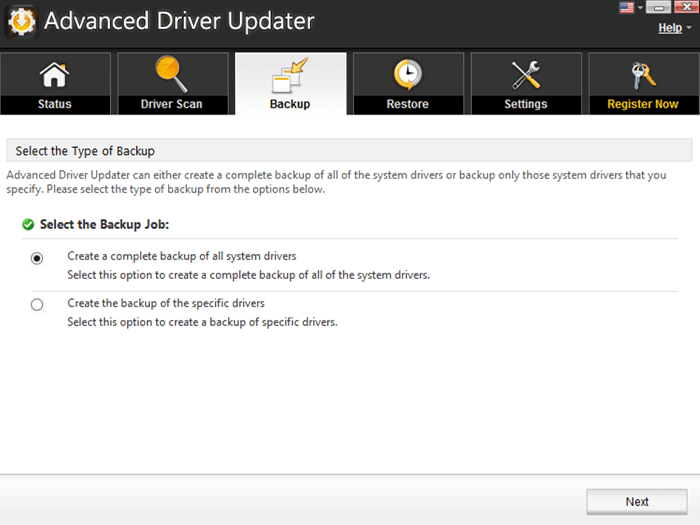Image resolution: width=700 pixels, height=525 pixels.
Task: Click the Advanced Driver Updater logo icon
Action: [21, 21]
